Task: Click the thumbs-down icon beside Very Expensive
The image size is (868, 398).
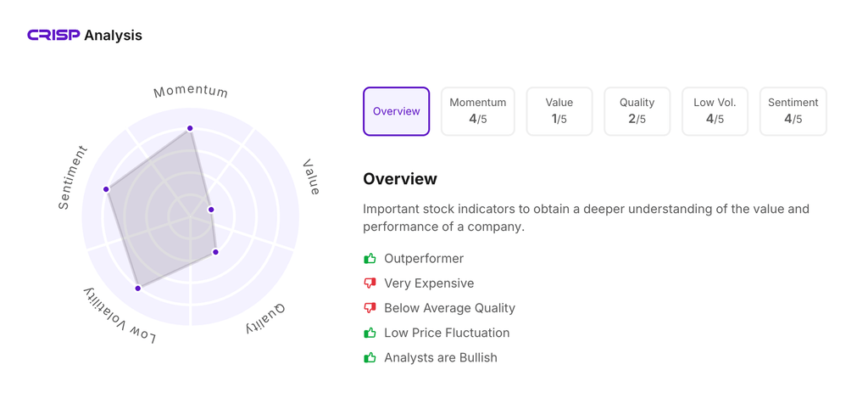Action: [x=370, y=283]
